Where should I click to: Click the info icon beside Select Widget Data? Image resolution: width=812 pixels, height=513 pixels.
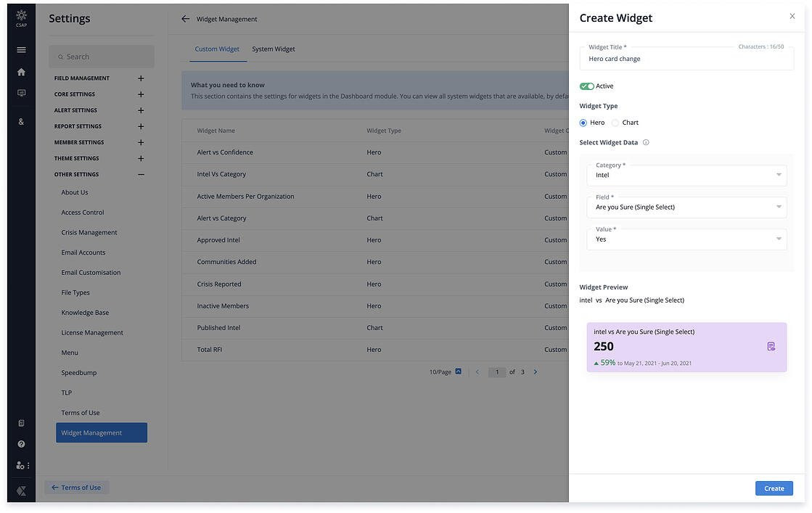(x=646, y=143)
